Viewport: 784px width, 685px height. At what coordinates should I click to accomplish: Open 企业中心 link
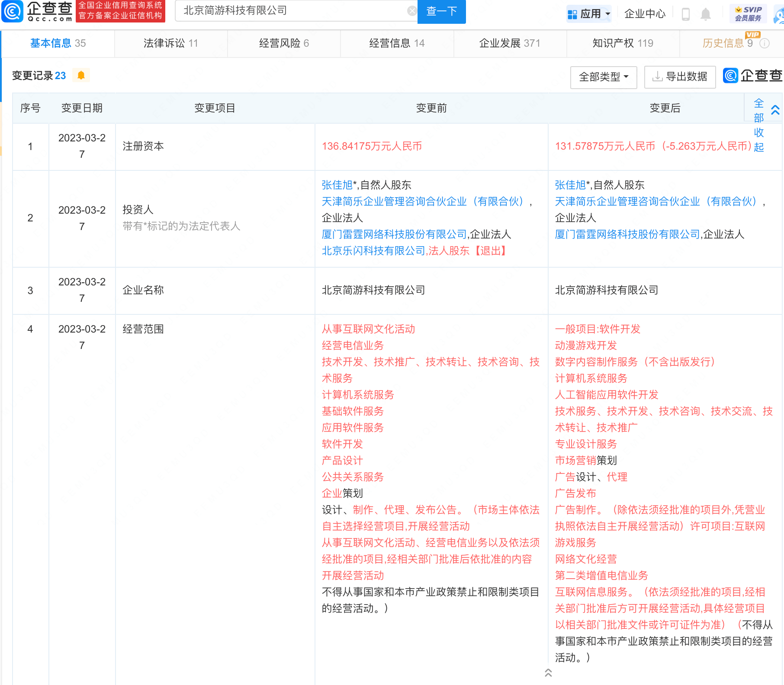(x=645, y=14)
